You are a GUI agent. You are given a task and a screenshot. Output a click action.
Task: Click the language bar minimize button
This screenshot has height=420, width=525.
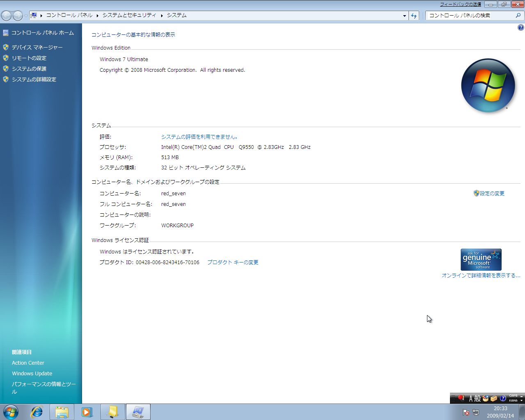[x=522, y=396]
